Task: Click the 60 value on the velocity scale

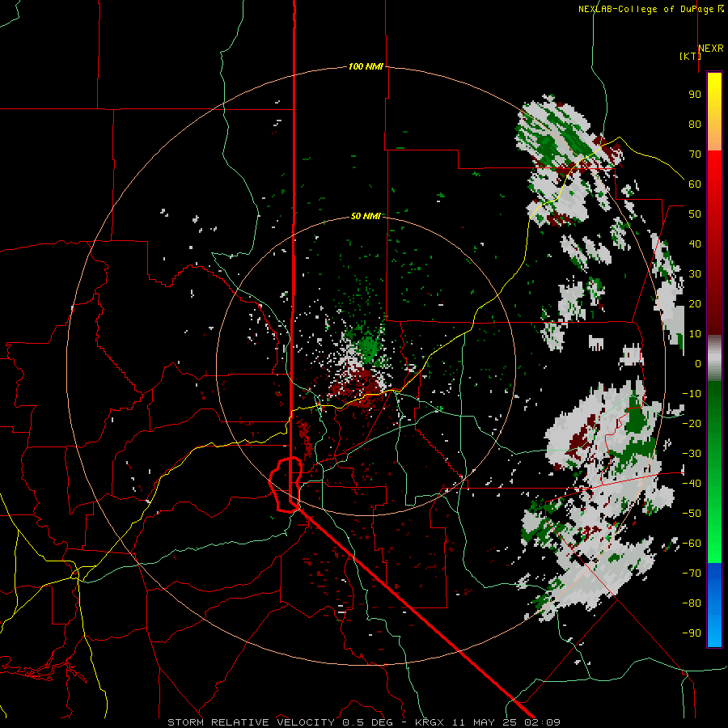Action: pyautogui.click(x=695, y=184)
